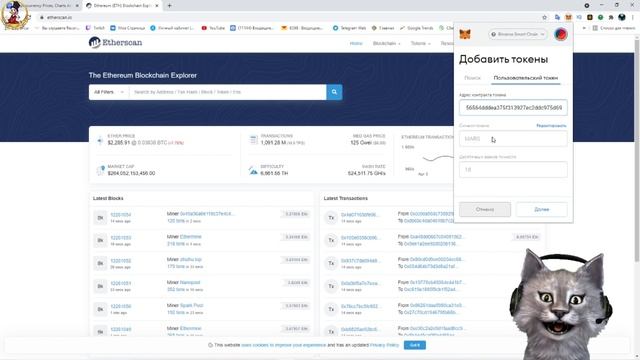Expand the Tokens navigation menu
Viewport: 640px width, 360px height.
pos(420,43)
